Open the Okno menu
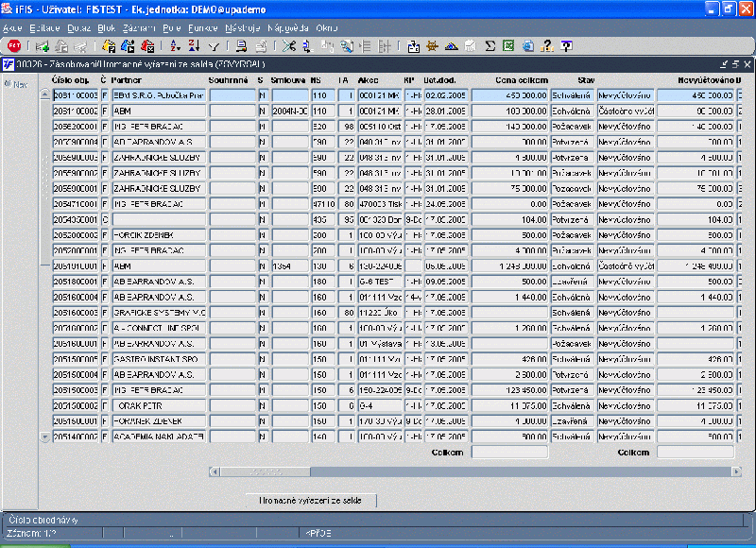Screen dimensions: 756x548 (x=326, y=28)
